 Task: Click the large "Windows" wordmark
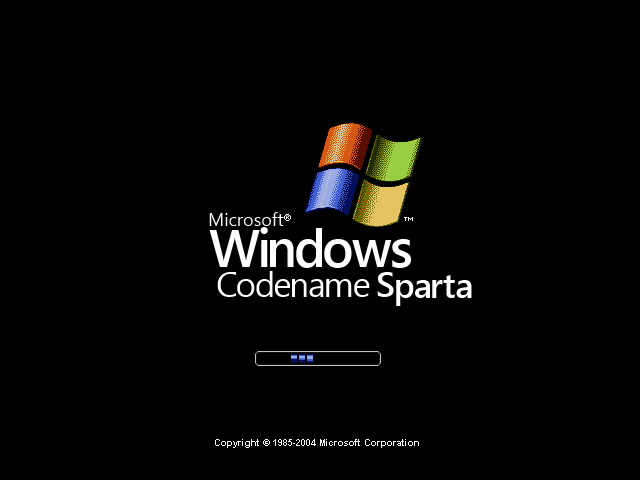(x=311, y=248)
